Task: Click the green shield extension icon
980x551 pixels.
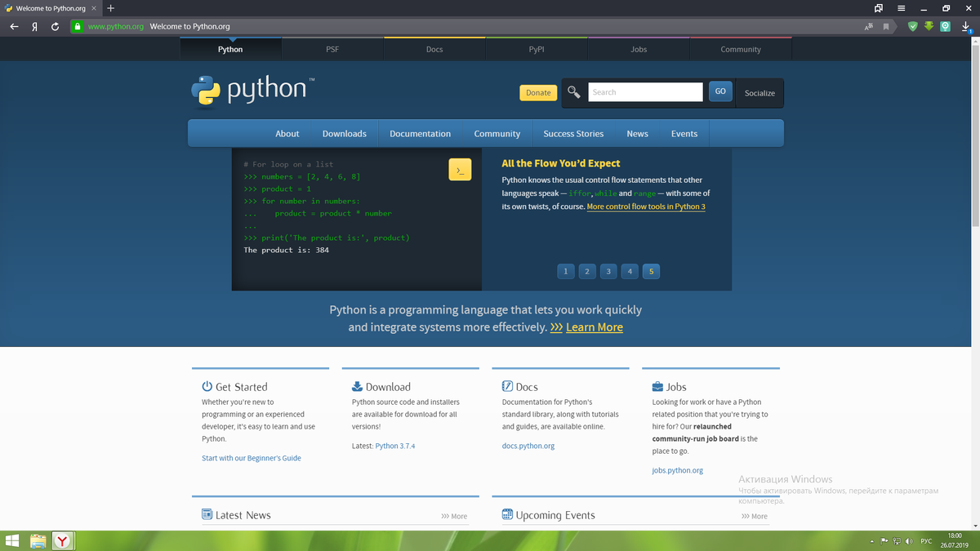Action: [x=912, y=26]
